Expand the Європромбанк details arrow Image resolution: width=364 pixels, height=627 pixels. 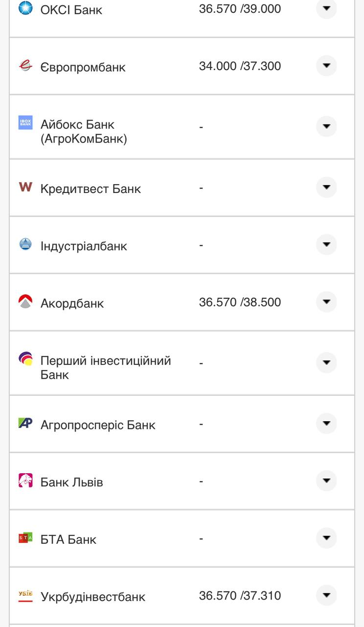[x=326, y=66]
